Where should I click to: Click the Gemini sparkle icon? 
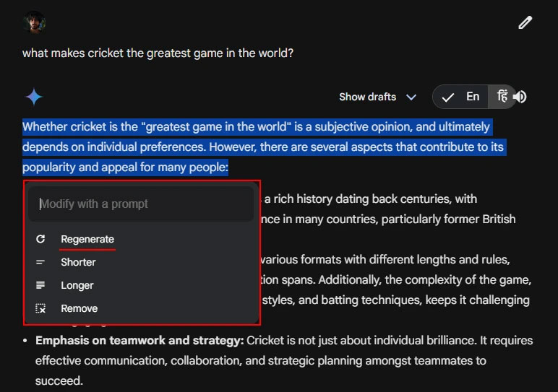click(33, 97)
